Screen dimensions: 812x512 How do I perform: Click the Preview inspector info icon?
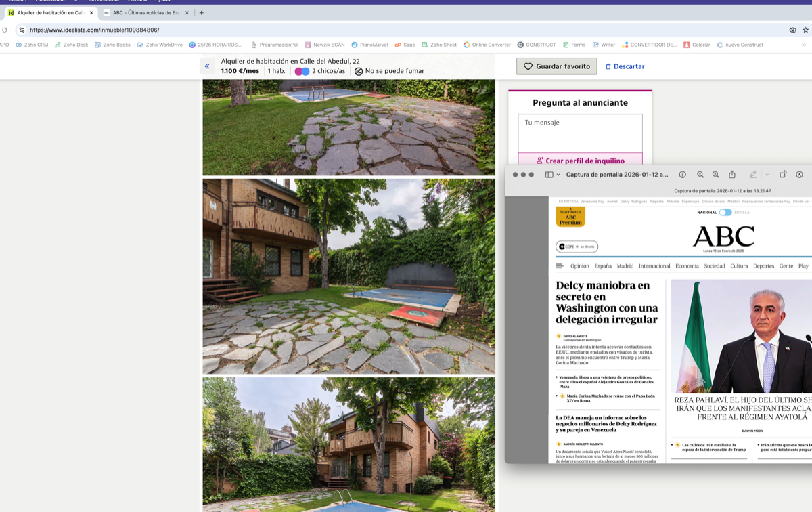pyautogui.click(x=682, y=175)
